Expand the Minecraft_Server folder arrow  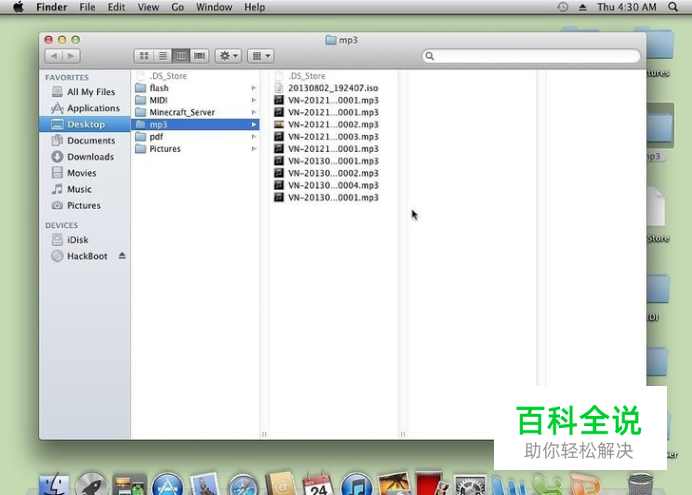[254, 112]
